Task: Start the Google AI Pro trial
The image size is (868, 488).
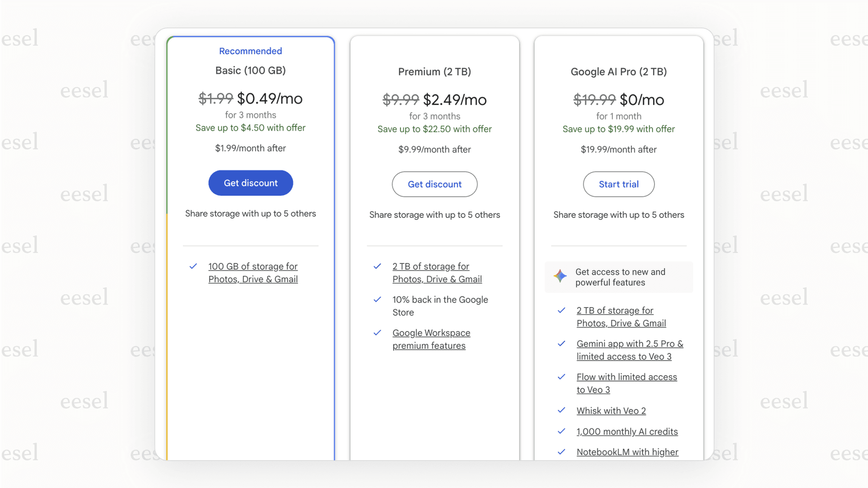Action: [618, 184]
